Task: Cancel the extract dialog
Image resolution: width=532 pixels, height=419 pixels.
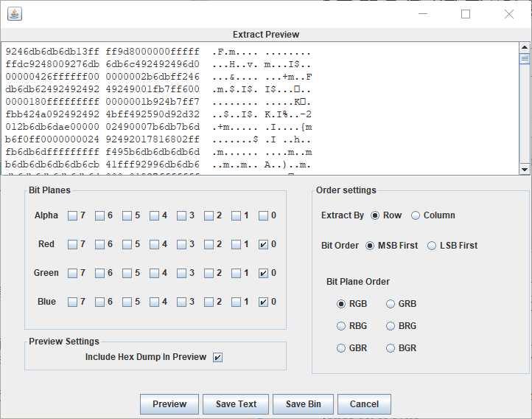Action: [x=364, y=404]
